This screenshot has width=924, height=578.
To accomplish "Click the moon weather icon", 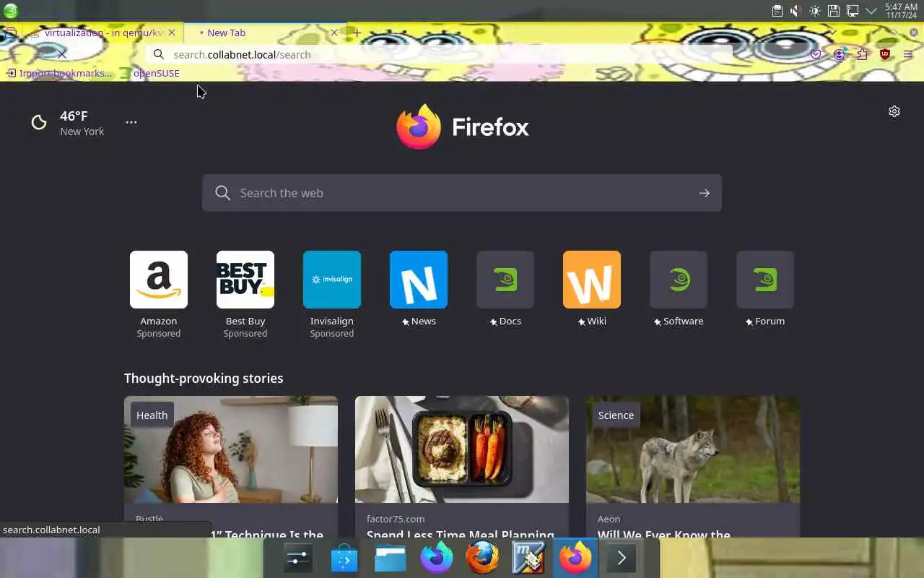I will 39,123.
